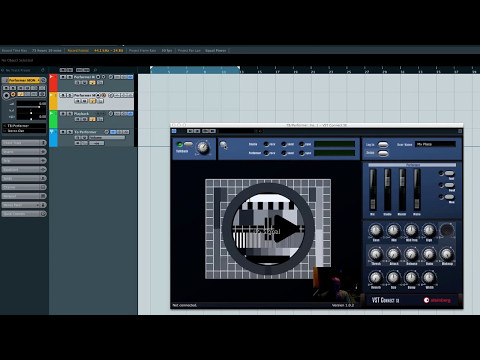Open channel settings of To Performer track
This screenshot has height=360, width=480.
point(106,132)
